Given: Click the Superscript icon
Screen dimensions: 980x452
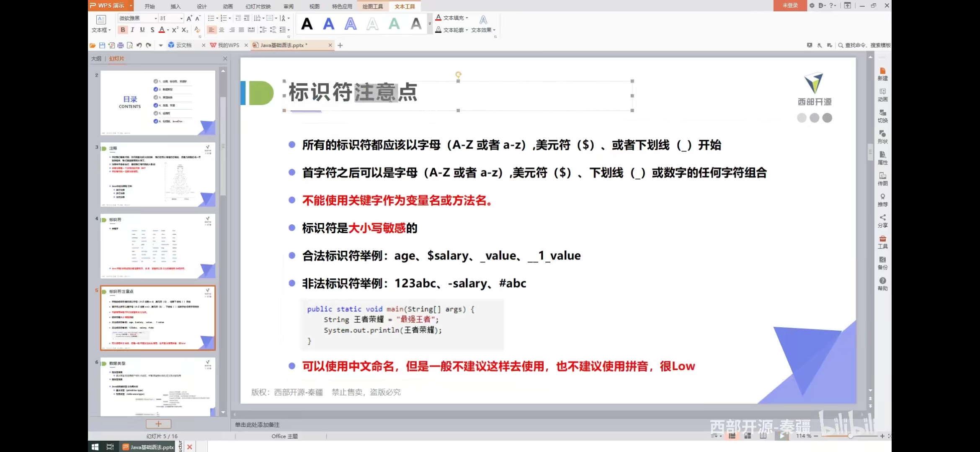Looking at the screenshot, I should pyautogui.click(x=175, y=30).
